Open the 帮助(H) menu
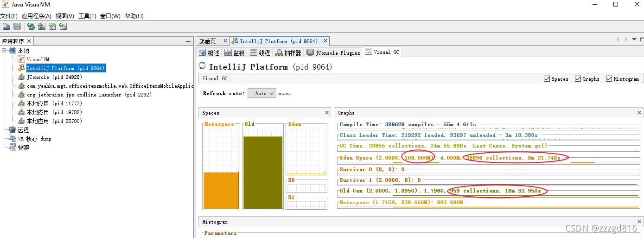The height and width of the screenshot is (238, 644). pos(134,16)
